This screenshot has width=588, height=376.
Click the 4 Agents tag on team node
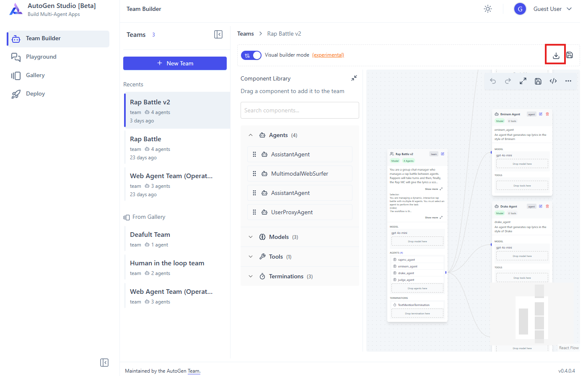point(408,161)
